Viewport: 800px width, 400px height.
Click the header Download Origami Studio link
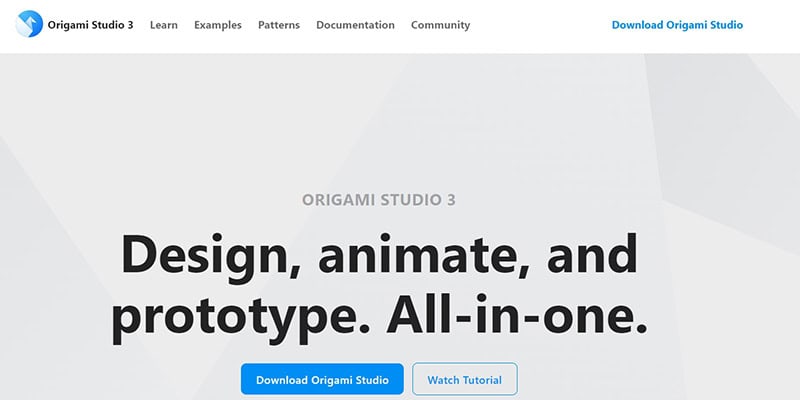point(677,25)
